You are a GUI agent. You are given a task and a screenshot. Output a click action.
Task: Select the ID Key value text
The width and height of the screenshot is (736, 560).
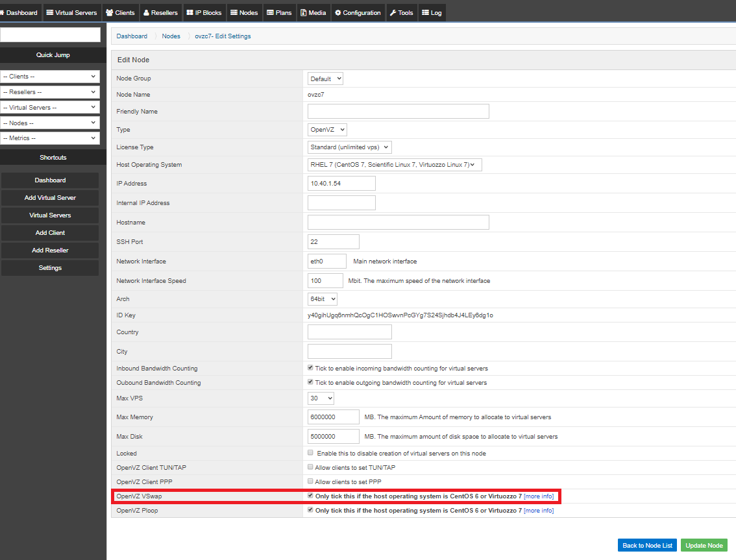pyautogui.click(x=400, y=315)
